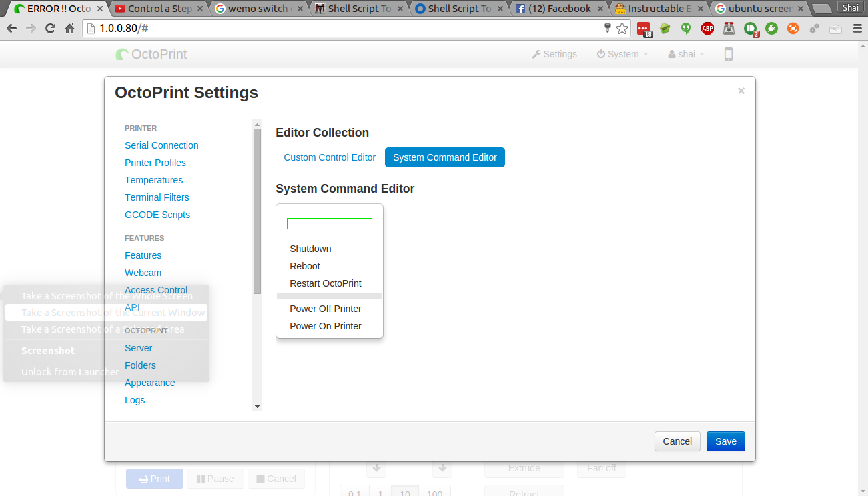Image resolution: width=868 pixels, height=496 pixels.
Task: Click the OctoPrint logo in the navbar
Action: tap(151, 54)
